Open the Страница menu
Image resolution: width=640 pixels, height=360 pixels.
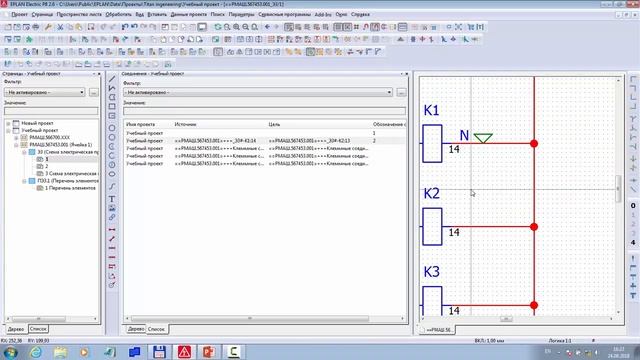[42, 14]
